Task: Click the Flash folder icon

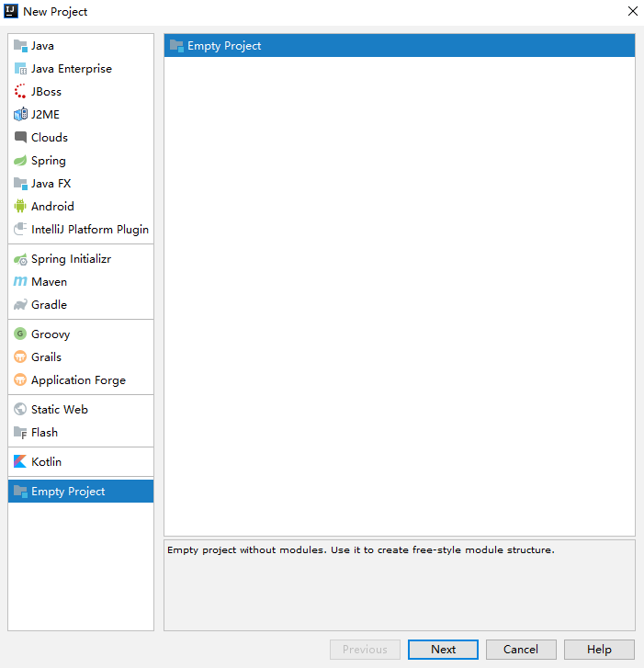Action: pyautogui.click(x=20, y=433)
